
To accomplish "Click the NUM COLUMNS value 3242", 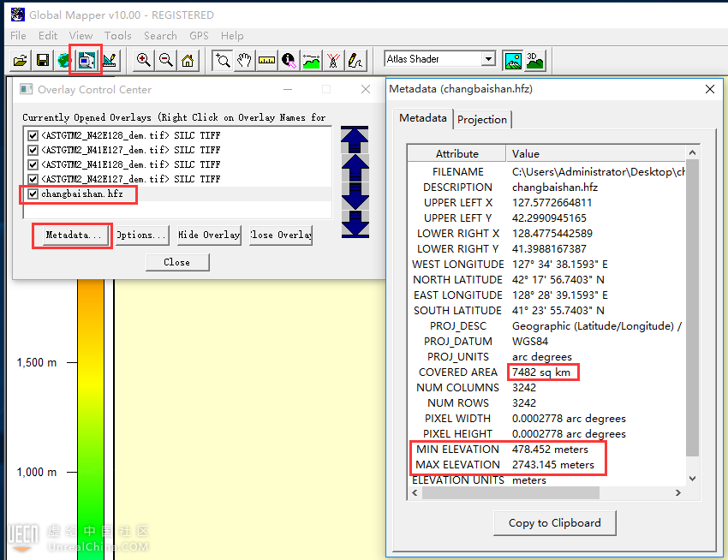I will click(x=523, y=388).
